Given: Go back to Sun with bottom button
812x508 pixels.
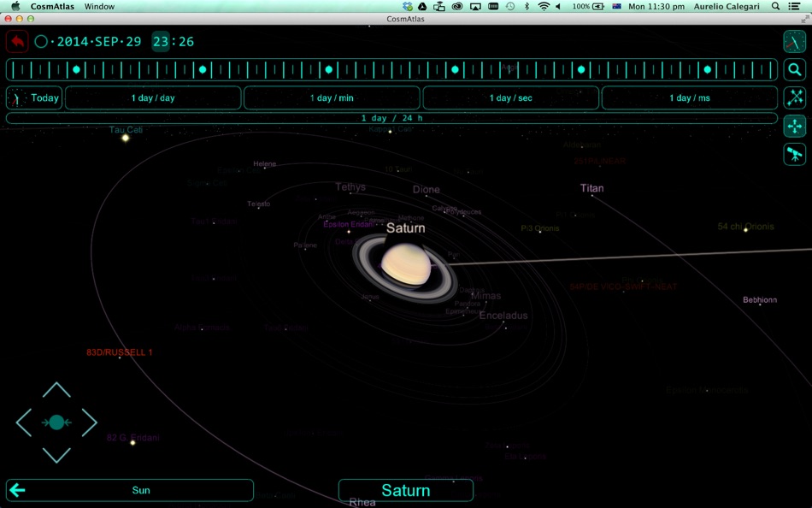Looking at the screenshot, I should coord(130,490).
